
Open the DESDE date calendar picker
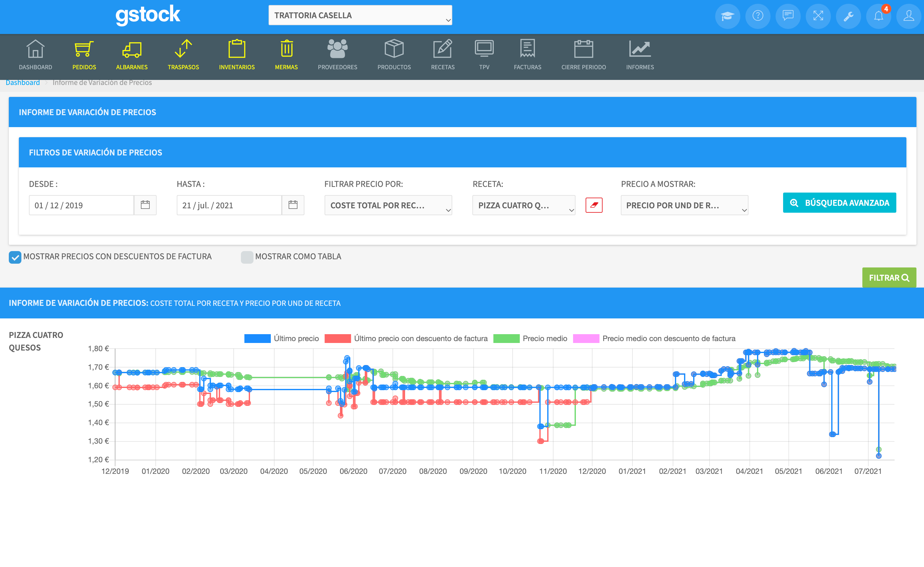coord(146,205)
